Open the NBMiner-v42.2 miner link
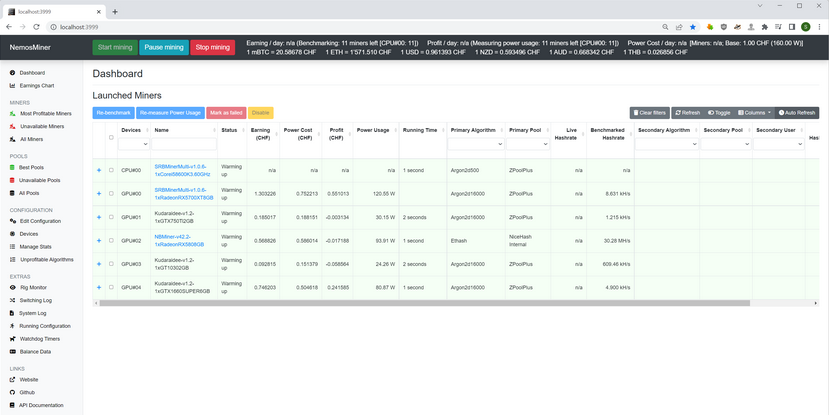Viewport: 829px width, 415px height. coord(180,237)
